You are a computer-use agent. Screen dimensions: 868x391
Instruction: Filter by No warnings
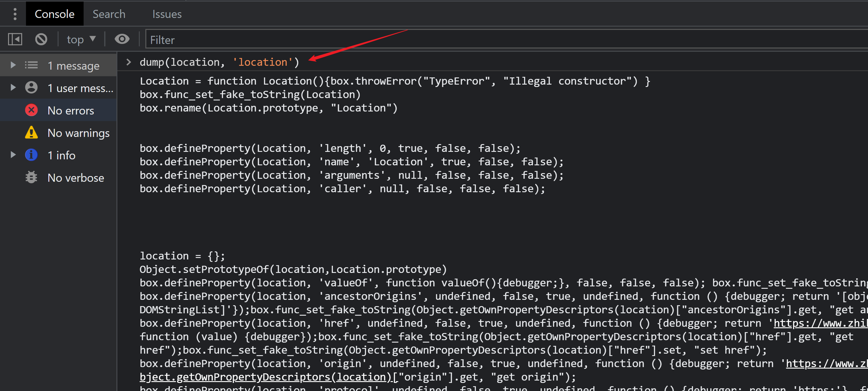coord(78,133)
